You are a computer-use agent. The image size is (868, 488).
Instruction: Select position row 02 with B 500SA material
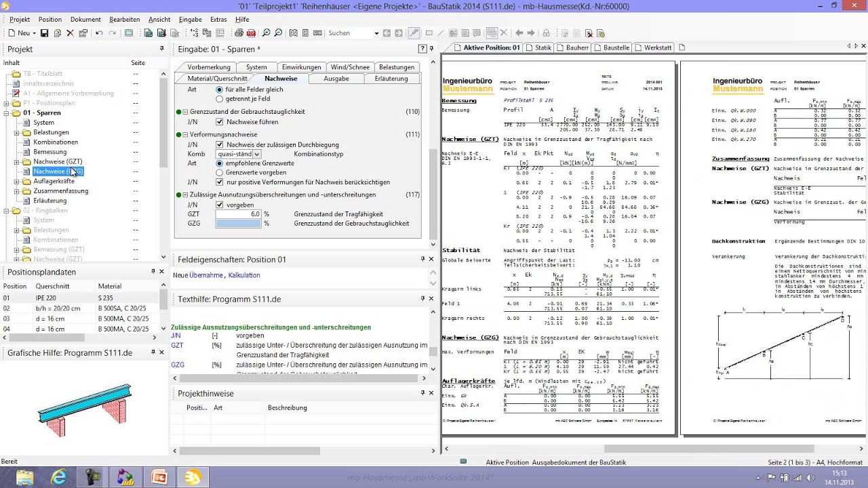click(x=80, y=308)
